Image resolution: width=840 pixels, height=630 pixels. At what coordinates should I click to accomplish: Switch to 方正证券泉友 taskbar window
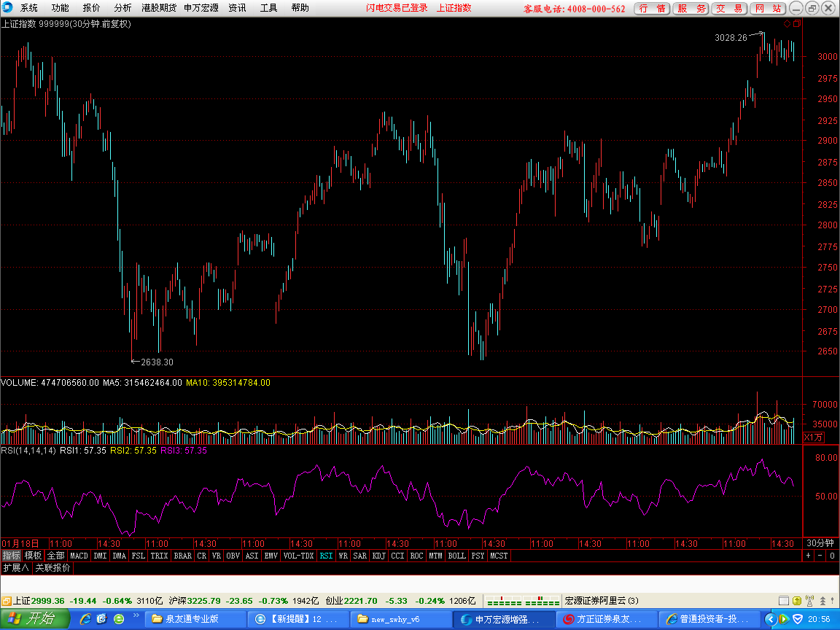coord(607,619)
